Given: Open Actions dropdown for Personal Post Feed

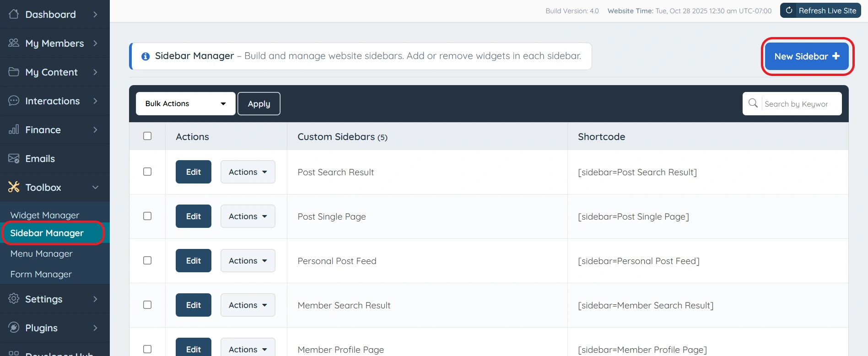Looking at the screenshot, I should 248,260.
